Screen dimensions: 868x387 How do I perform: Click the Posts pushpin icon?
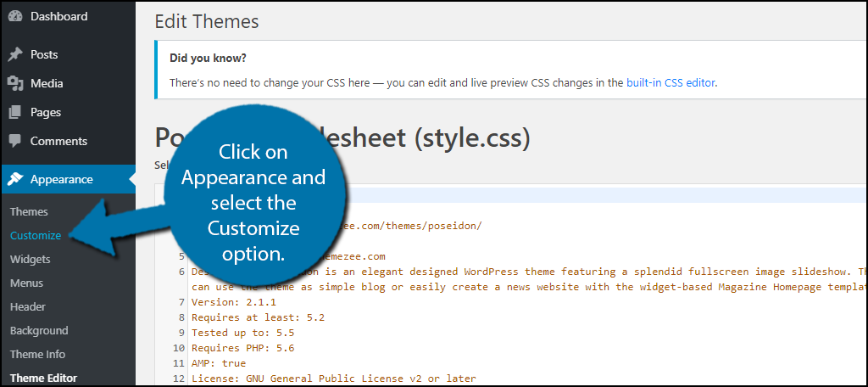(x=15, y=54)
